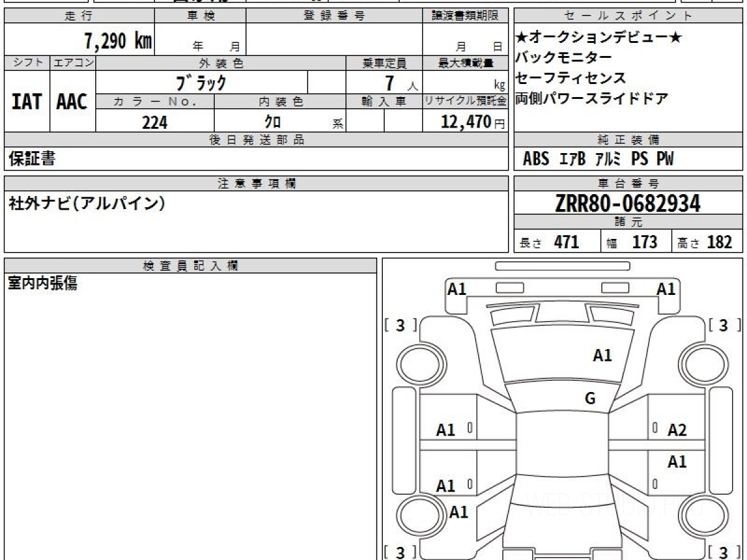Select the 社外ナビ(アルパイン) note

[x=87, y=203]
